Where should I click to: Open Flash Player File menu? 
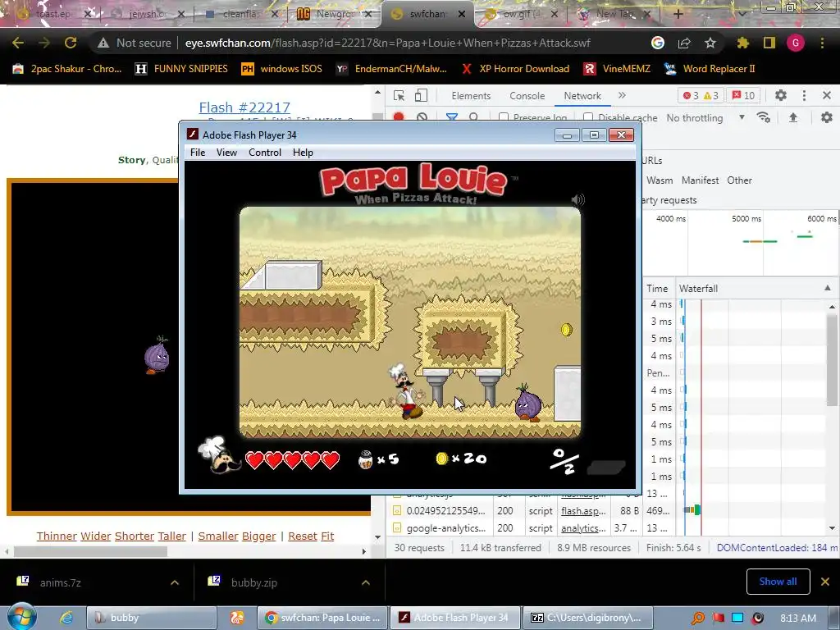coord(198,152)
